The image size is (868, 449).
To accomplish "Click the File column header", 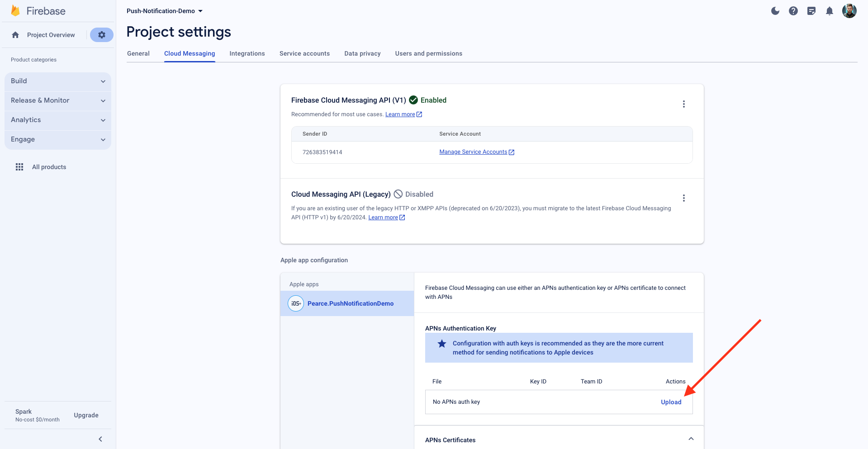I will click(437, 382).
